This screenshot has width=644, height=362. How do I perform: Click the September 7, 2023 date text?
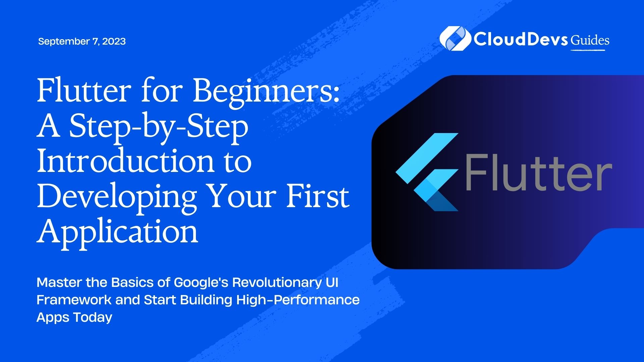(x=82, y=41)
